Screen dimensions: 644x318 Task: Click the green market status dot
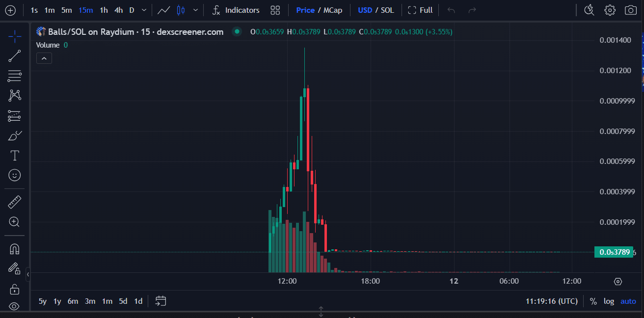237,32
